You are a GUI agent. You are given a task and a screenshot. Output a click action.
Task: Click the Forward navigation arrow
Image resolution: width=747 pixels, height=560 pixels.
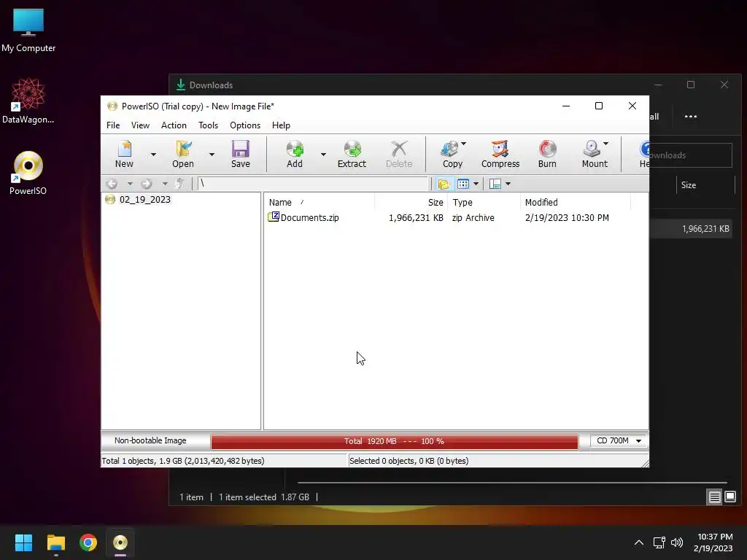pyautogui.click(x=146, y=184)
